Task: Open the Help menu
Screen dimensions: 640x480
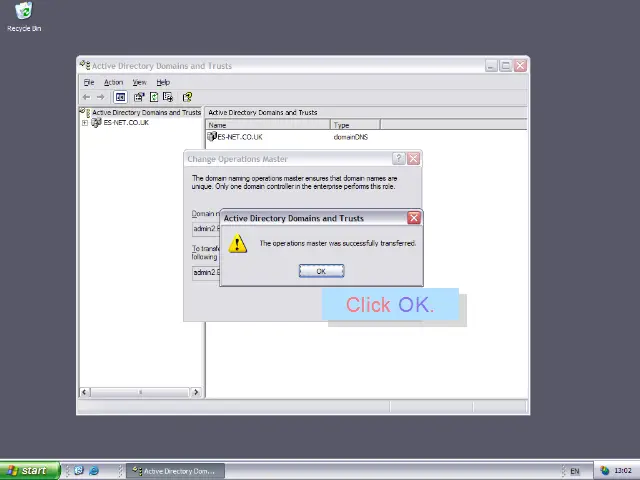Action: (163, 82)
